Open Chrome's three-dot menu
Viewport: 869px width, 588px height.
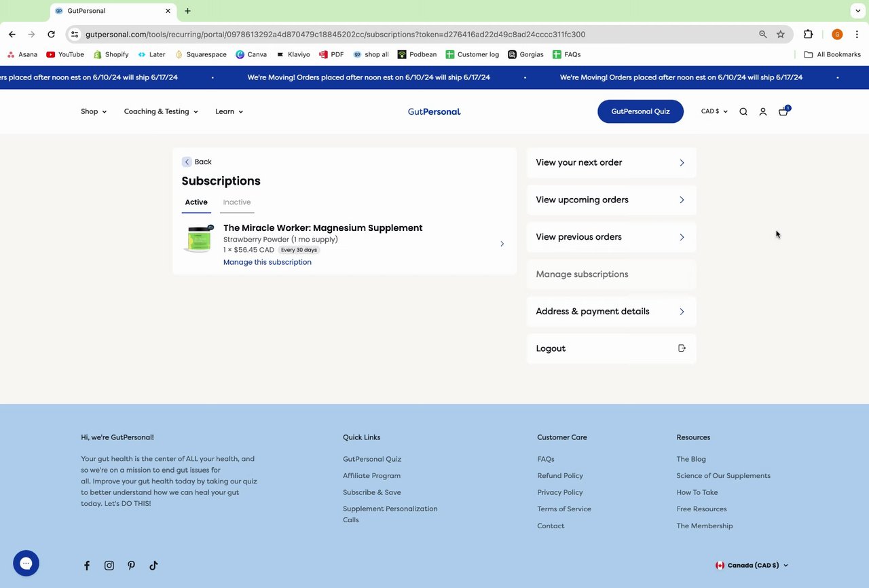coord(857,34)
